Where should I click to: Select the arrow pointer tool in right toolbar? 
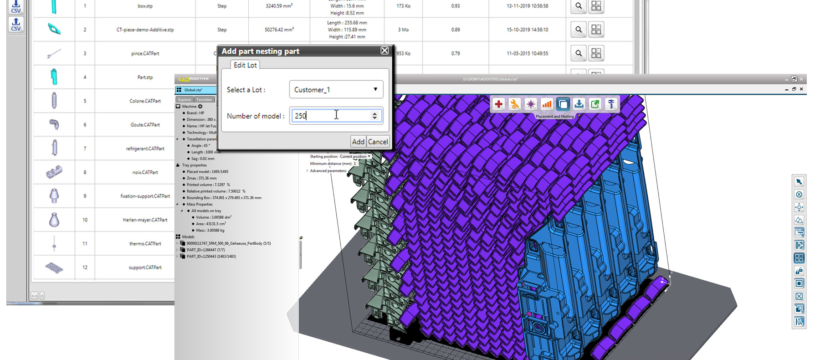[x=799, y=182]
